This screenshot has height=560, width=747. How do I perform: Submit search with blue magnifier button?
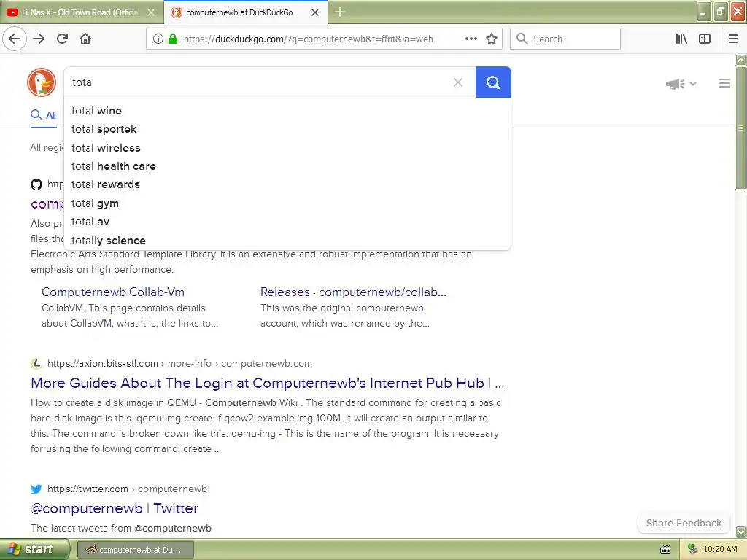493,82
